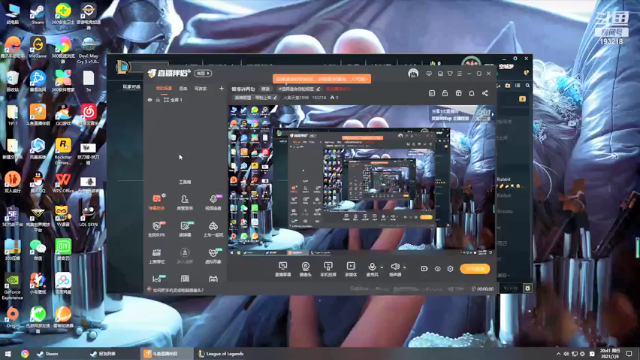The width and height of the screenshot is (640, 360).
Task: Select the Rockstar Games desktop icon
Action: coord(63,151)
